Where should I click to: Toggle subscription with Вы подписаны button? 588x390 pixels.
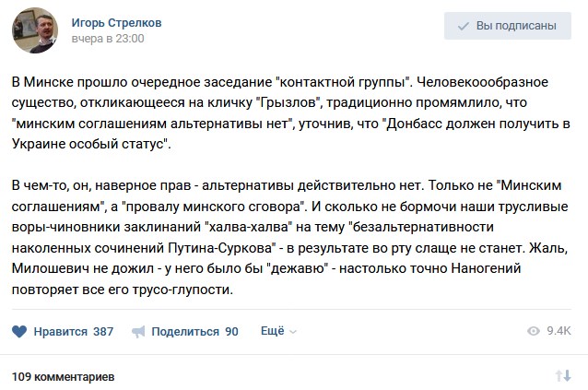click(508, 26)
